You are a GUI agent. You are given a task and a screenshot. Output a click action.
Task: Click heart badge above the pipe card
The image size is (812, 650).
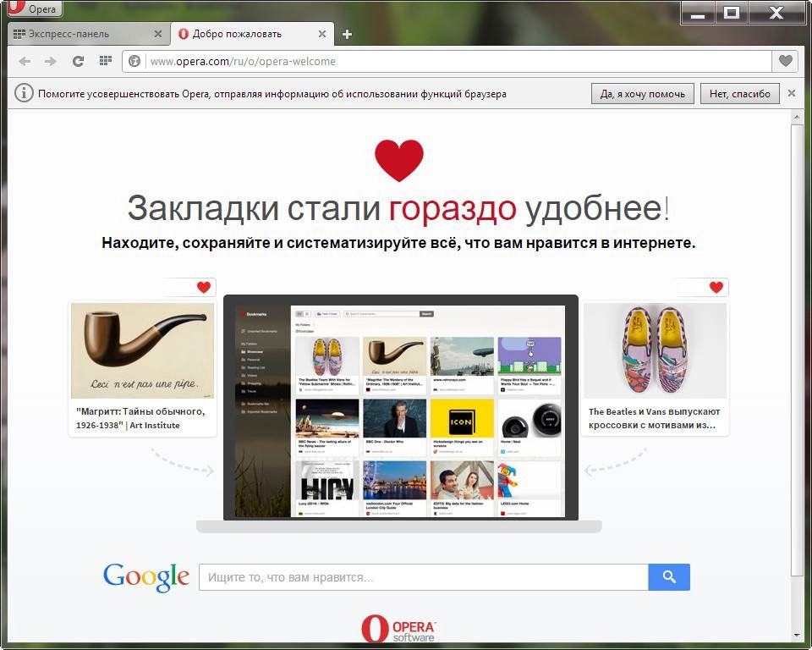204,287
